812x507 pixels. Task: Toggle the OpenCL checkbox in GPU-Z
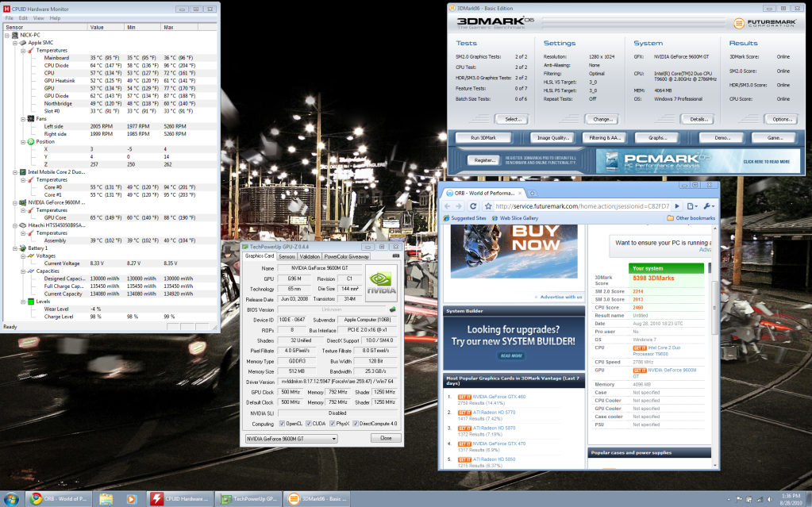point(282,424)
